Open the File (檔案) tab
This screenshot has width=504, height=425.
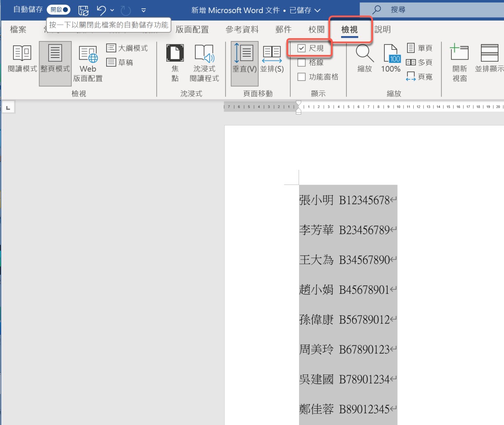(x=18, y=29)
